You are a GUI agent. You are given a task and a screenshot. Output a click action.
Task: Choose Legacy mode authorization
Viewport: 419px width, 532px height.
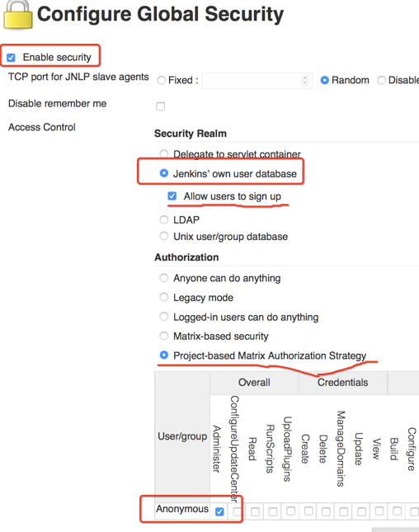click(164, 297)
